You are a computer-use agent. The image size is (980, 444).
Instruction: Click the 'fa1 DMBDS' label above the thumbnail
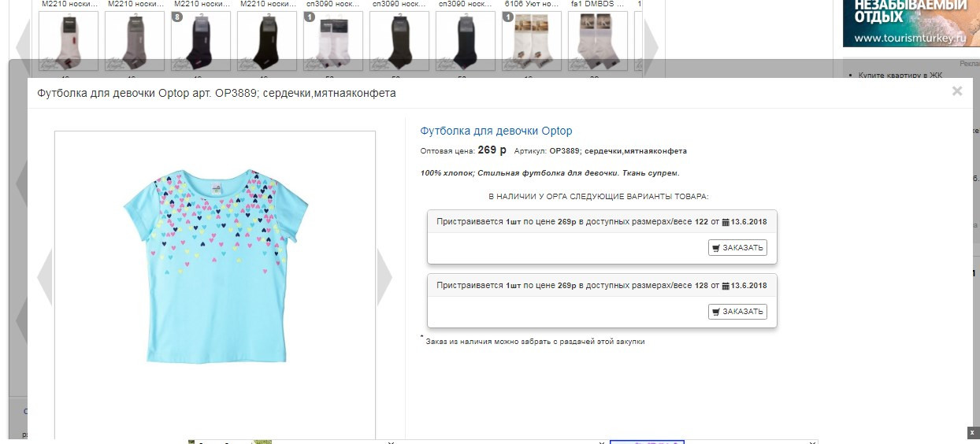[596, 4]
